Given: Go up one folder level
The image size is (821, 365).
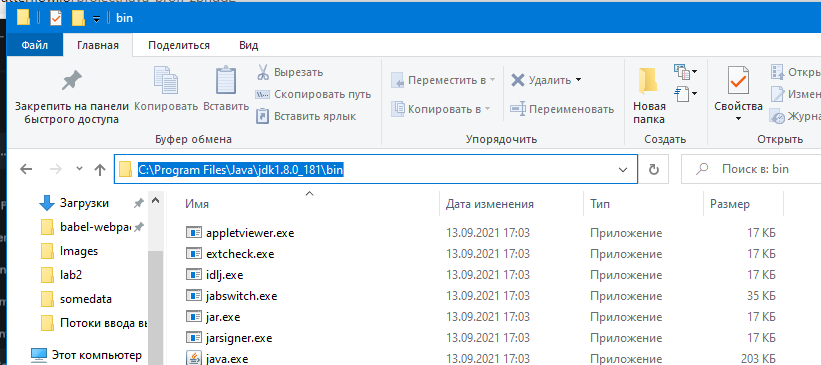Looking at the screenshot, I should pos(99,169).
